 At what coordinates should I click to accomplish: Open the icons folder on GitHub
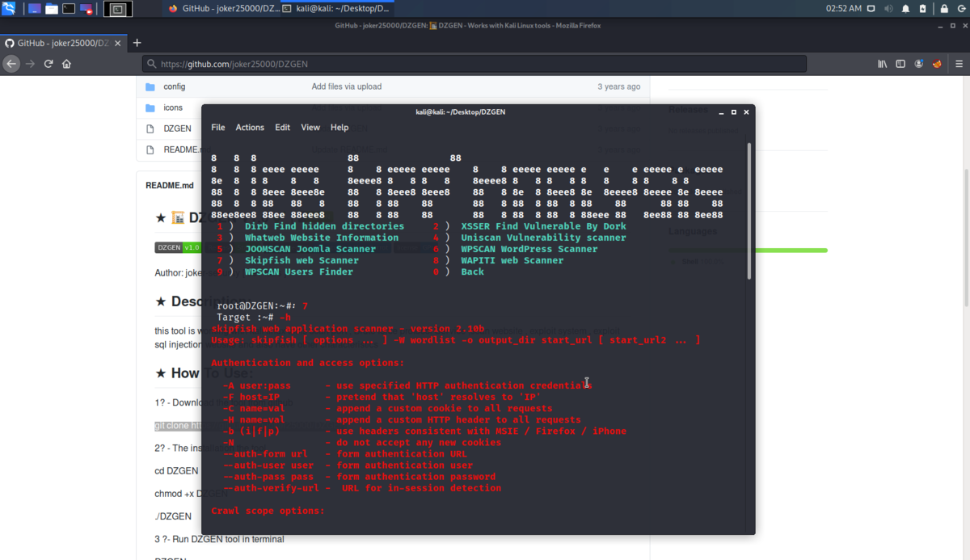(173, 107)
